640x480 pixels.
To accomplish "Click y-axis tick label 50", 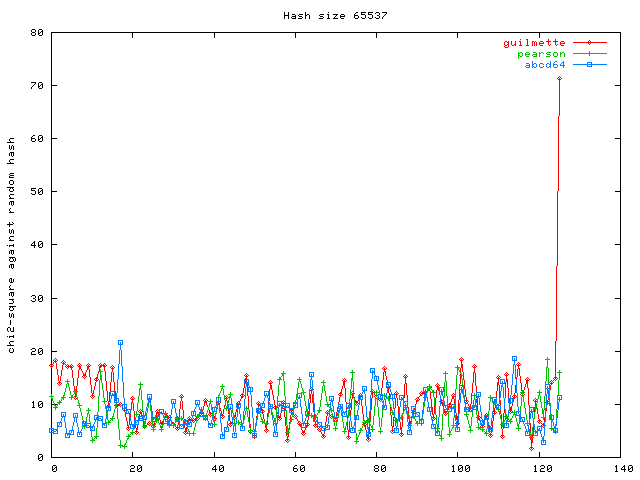I will 37,191.
